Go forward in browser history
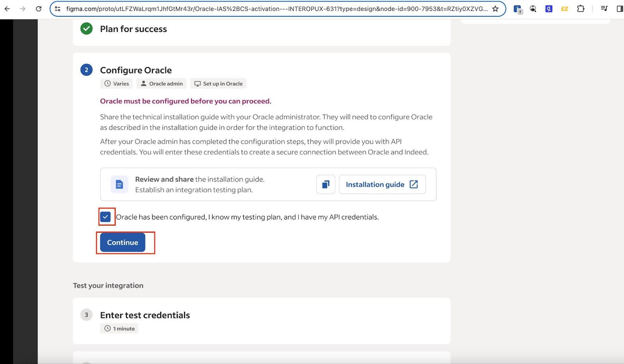Image resolution: width=624 pixels, height=364 pixels. point(23,9)
